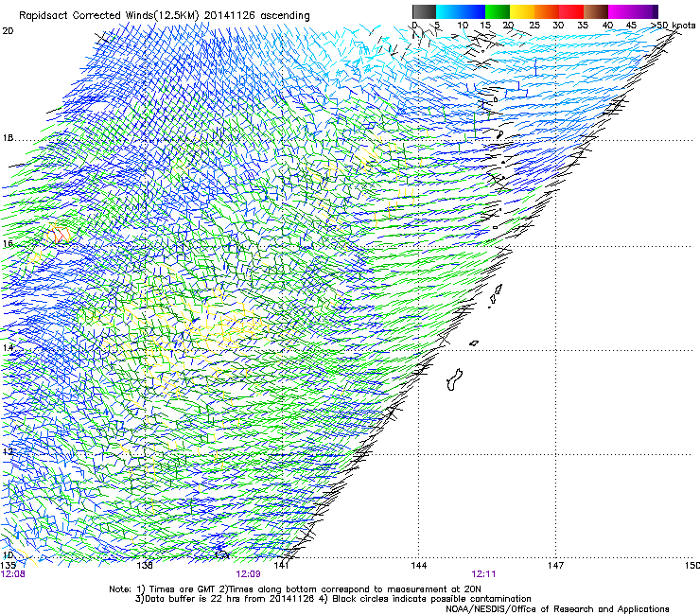Click the NOAA/NESDIS Office of Research credit
The image size is (700, 615).
pos(557,608)
